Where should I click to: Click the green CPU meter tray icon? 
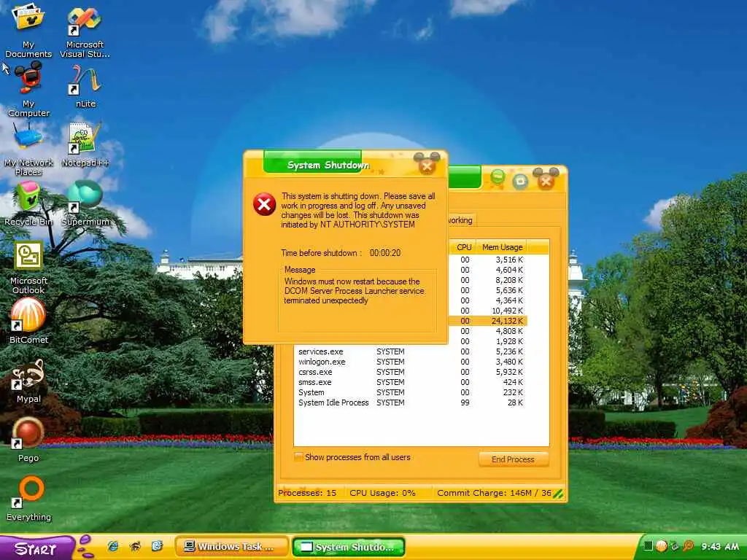point(648,546)
